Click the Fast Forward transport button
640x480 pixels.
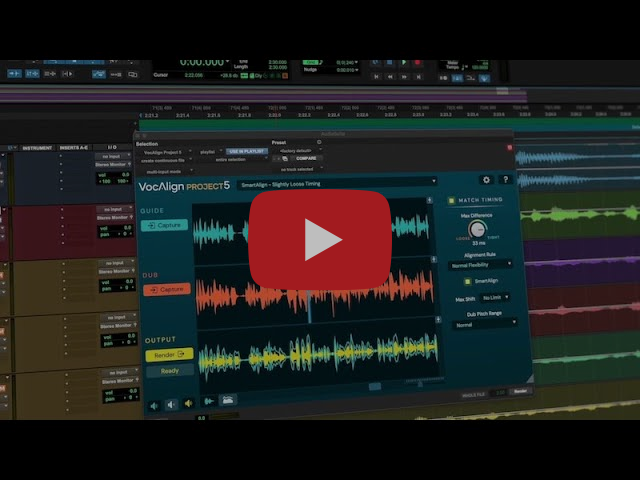click(404, 77)
